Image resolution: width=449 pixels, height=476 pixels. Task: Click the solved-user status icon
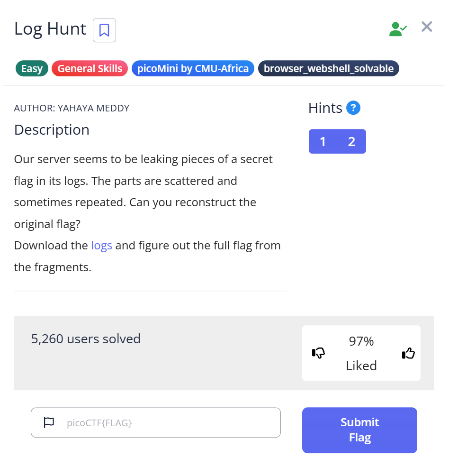pos(397,29)
